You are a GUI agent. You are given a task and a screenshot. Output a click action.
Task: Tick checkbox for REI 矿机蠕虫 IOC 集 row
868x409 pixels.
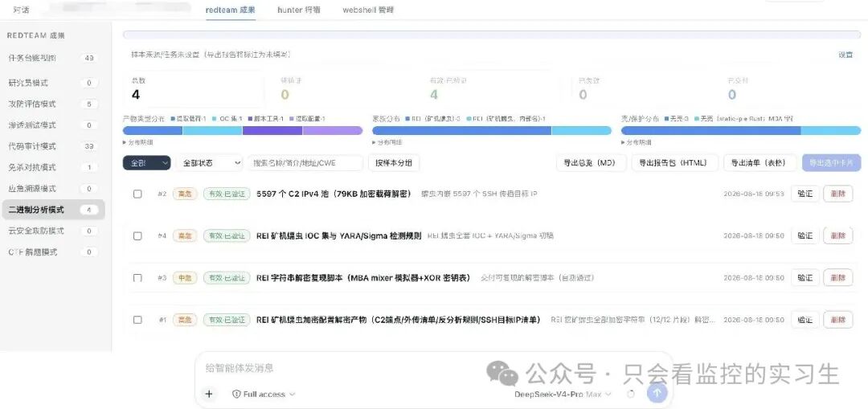click(137, 235)
